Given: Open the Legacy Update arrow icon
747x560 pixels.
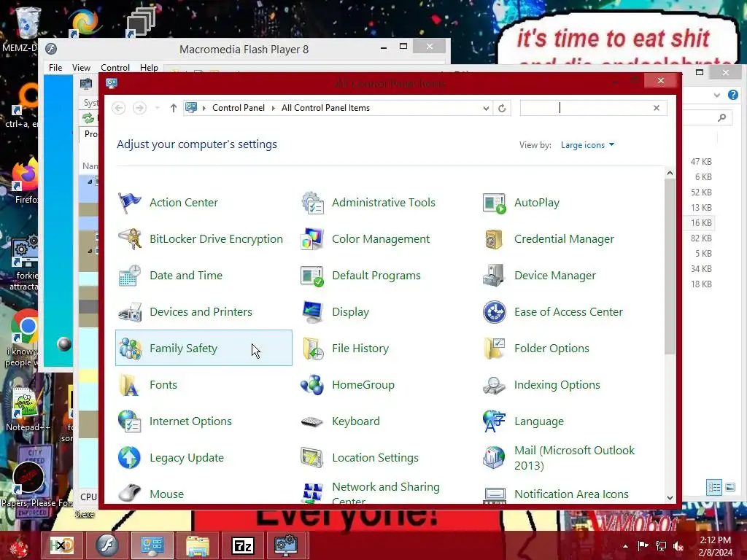Looking at the screenshot, I should coord(130,458).
